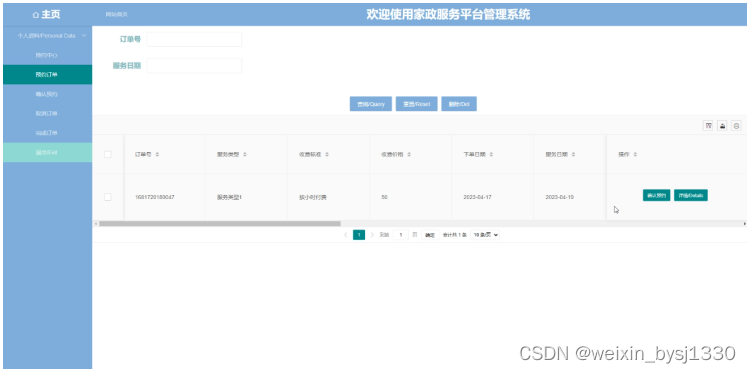Click the left arrow of horizontal scrollbar

pyautogui.click(x=96, y=224)
